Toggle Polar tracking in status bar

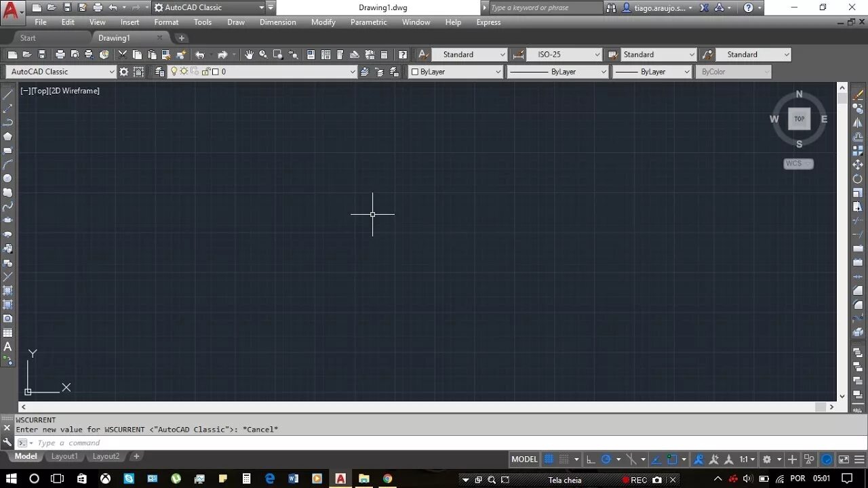click(606, 460)
